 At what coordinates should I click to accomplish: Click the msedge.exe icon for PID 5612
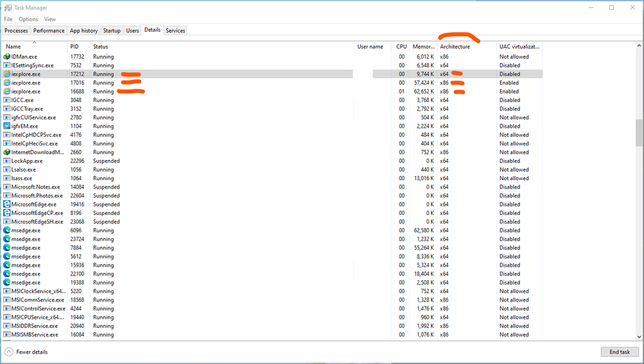(6, 256)
